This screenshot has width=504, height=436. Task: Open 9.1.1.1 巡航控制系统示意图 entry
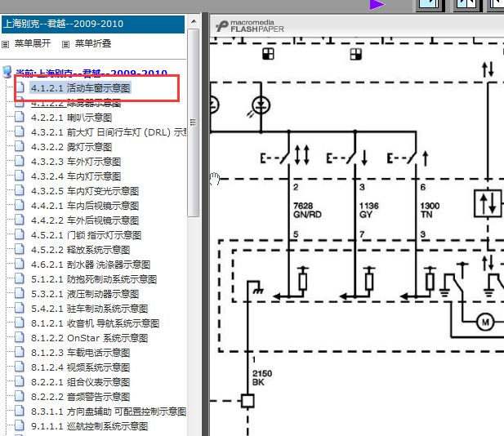tap(89, 426)
